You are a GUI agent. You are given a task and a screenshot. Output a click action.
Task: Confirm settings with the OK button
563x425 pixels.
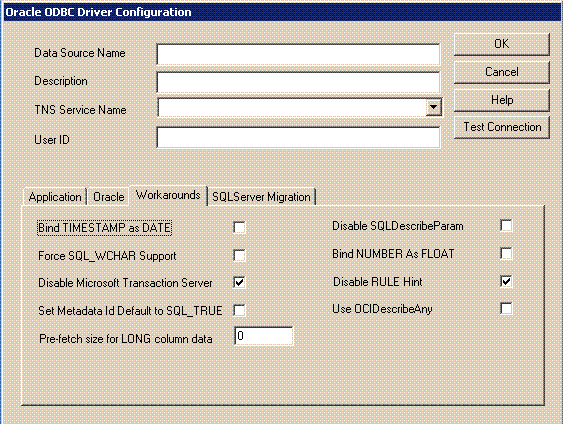pyautogui.click(x=502, y=44)
